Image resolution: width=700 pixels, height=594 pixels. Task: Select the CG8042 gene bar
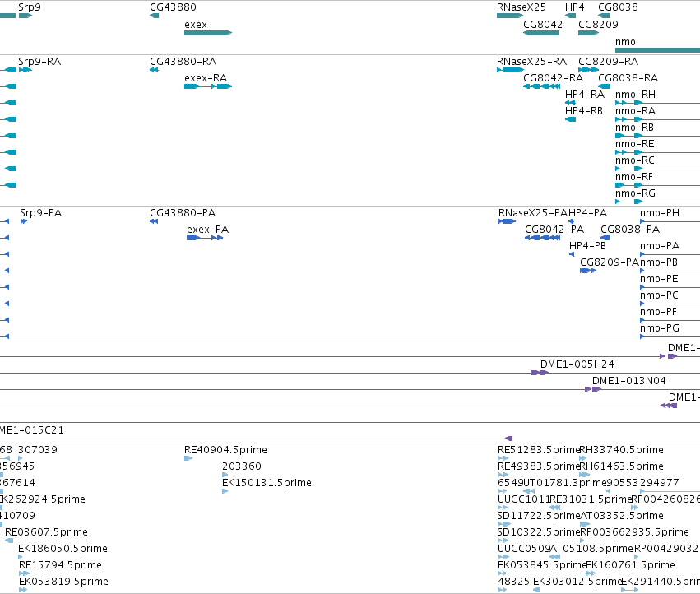tap(541, 33)
